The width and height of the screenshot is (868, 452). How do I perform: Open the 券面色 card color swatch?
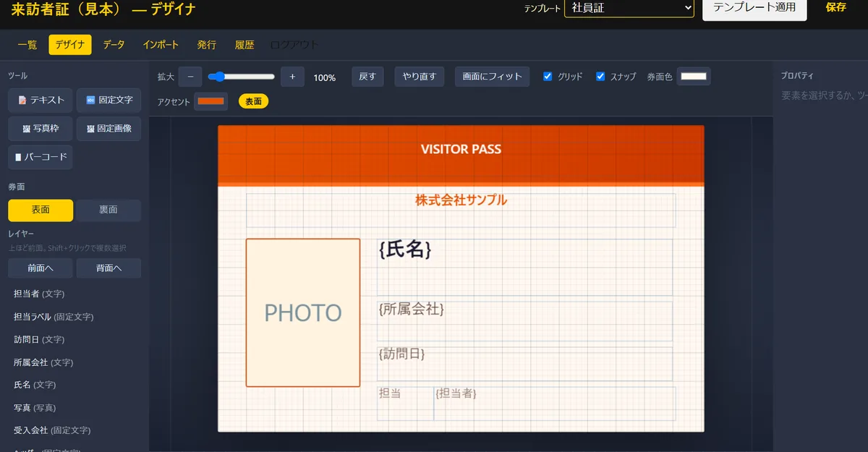point(694,77)
